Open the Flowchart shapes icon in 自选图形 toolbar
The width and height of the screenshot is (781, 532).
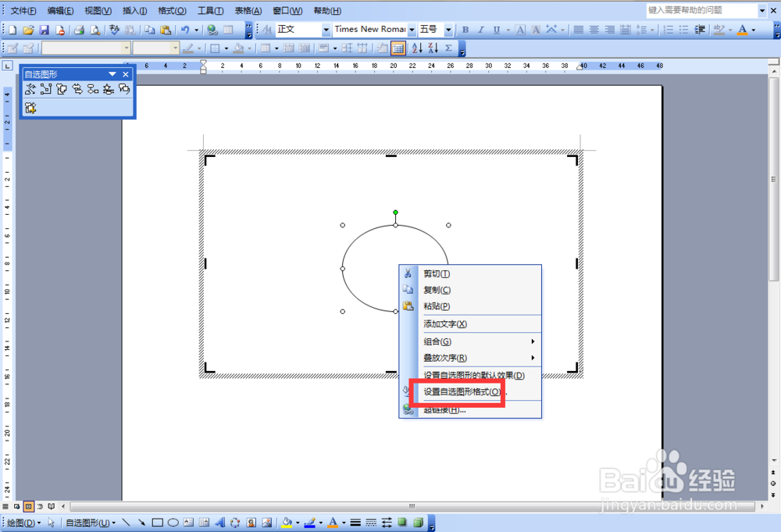pyautogui.click(x=93, y=89)
